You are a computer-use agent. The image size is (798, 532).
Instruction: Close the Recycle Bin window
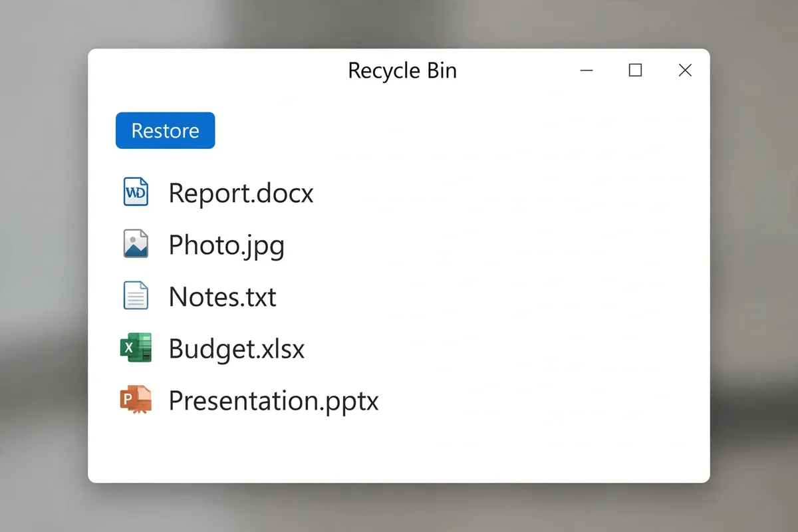click(685, 70)
